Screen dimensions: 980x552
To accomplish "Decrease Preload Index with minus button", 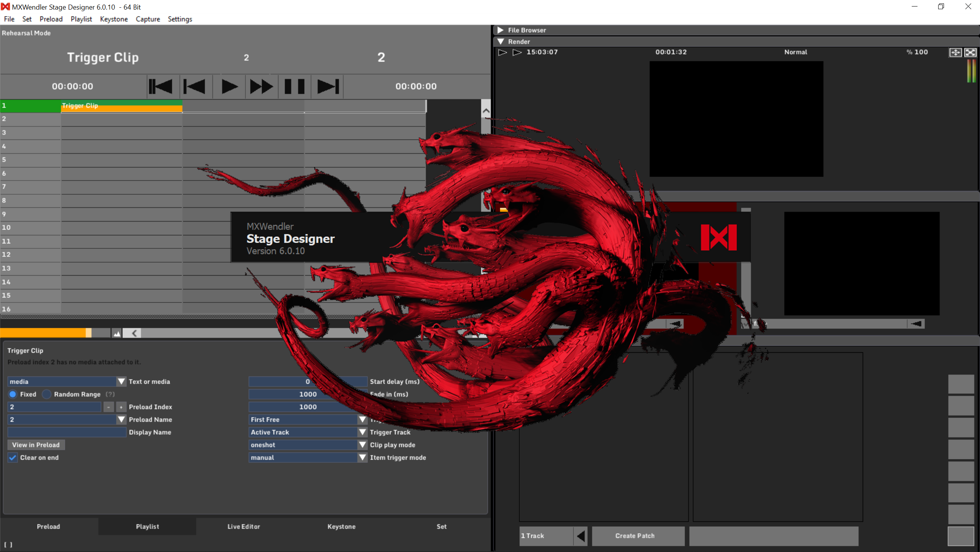I will pos(109,407).
